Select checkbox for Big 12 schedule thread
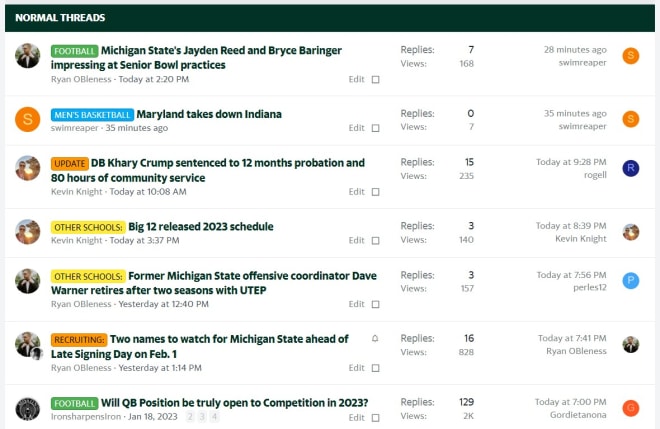 375,241
